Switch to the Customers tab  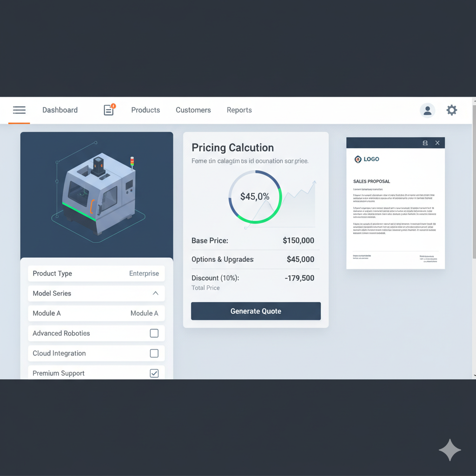click(193, 110)
